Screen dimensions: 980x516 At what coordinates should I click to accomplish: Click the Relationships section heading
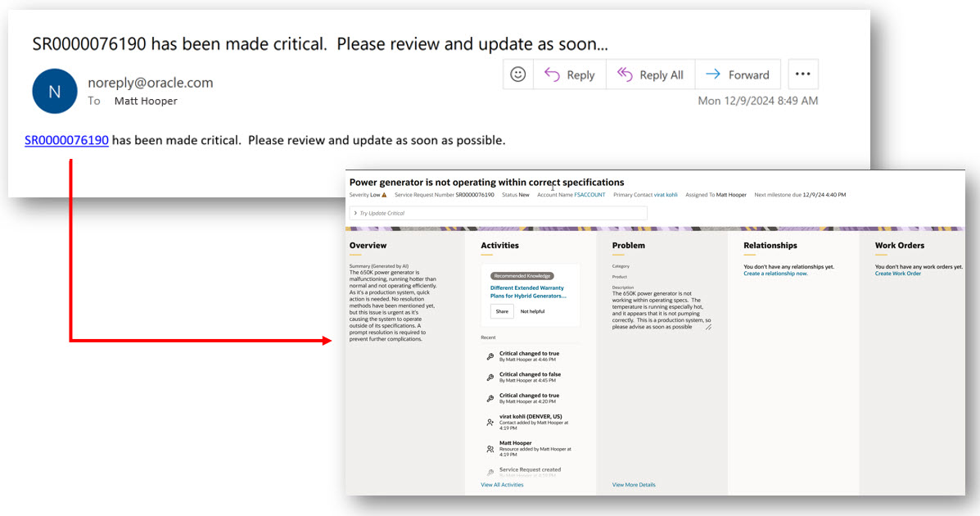[770, 246]
